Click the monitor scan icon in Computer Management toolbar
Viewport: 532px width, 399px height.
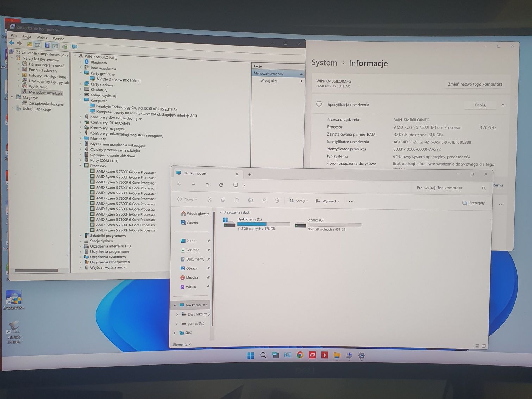coord(75,46)
